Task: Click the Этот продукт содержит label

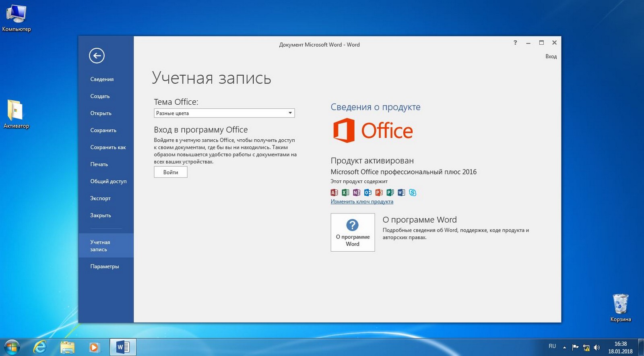Action: coord(359,182)
